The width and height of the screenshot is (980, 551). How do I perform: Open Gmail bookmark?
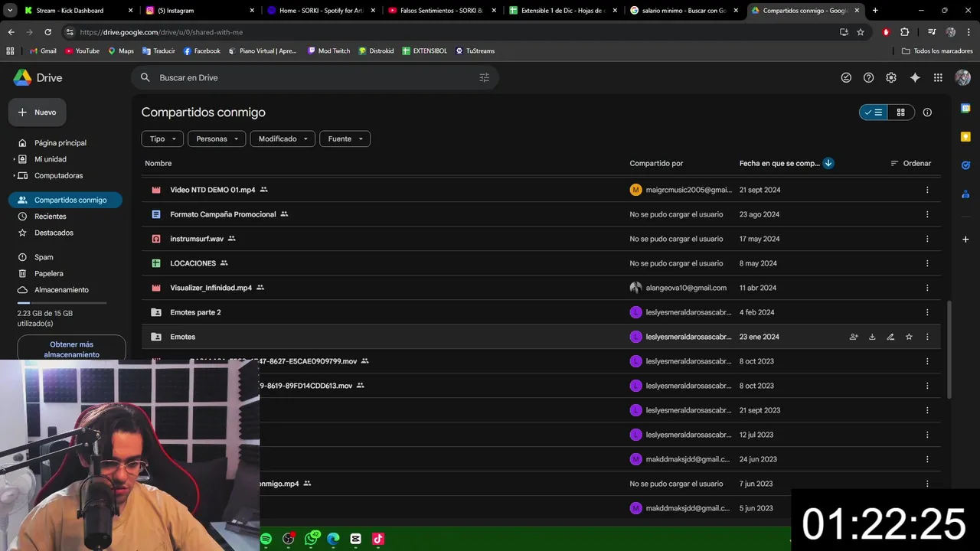43,51
